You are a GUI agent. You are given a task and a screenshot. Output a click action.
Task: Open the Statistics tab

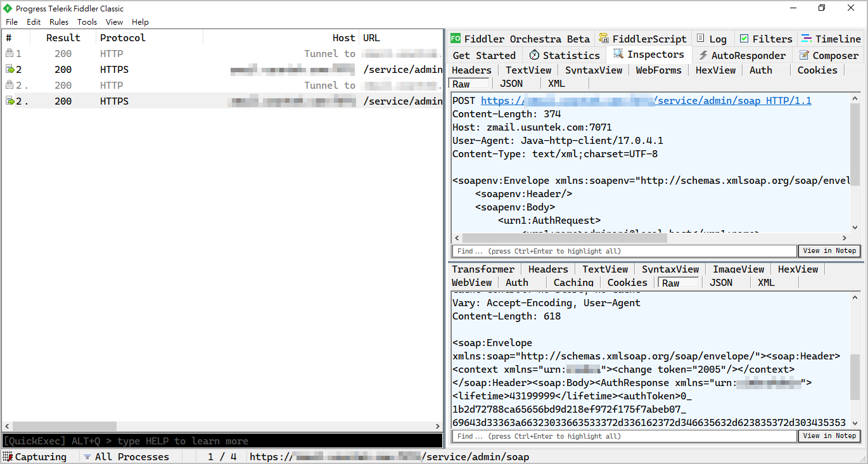click(x=565, y=55)
